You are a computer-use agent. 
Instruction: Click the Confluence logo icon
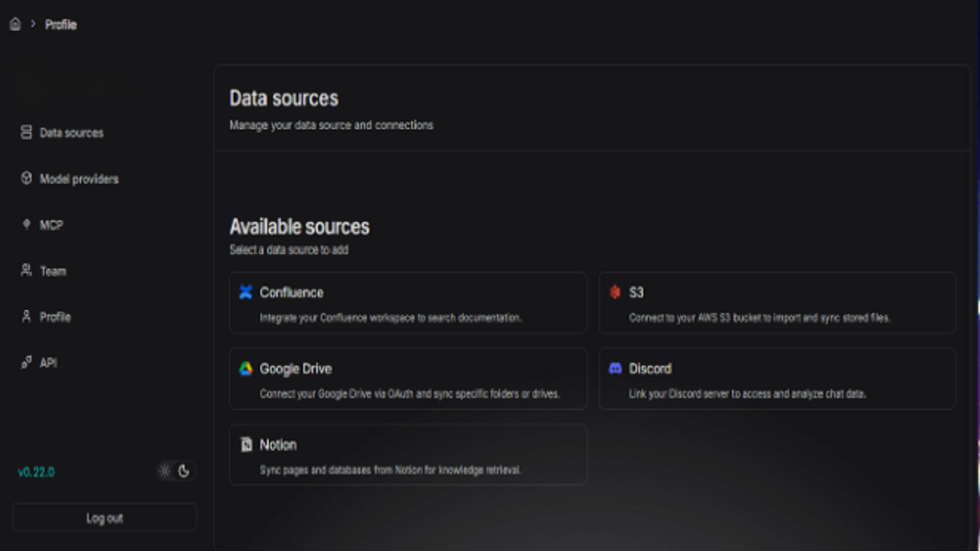(246, 292)
